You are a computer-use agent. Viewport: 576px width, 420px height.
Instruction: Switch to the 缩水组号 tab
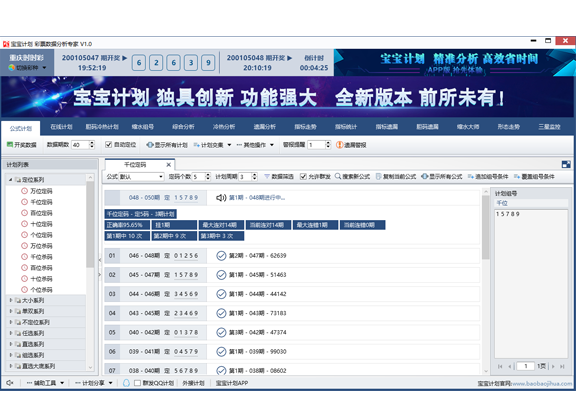tap(143, 127)
